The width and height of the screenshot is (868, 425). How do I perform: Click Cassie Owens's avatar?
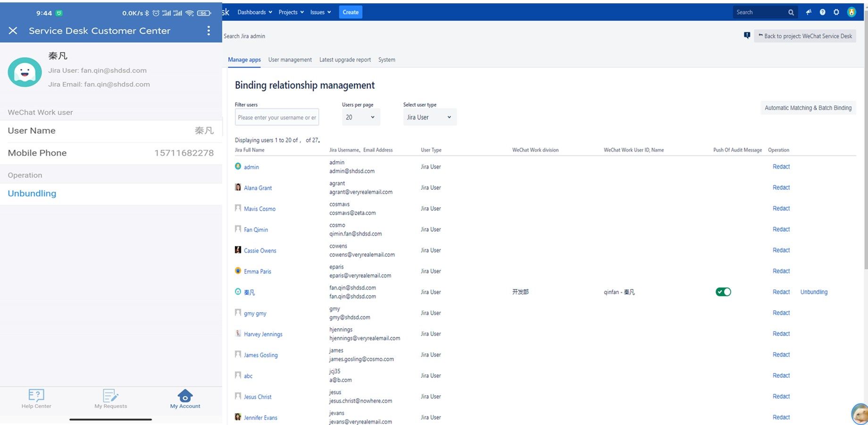238,250
